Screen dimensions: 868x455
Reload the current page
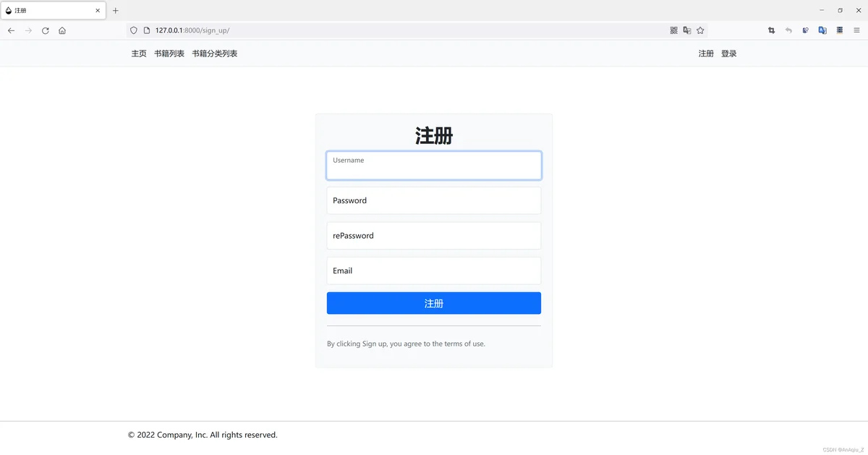click(x=46, y=30)
